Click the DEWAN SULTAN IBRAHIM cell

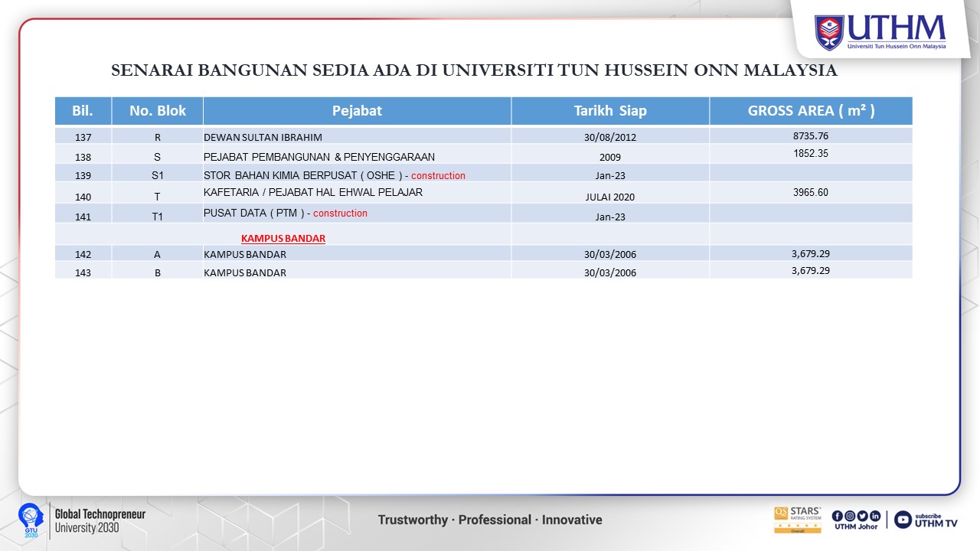pyautogui.click(x=263, y=138)
